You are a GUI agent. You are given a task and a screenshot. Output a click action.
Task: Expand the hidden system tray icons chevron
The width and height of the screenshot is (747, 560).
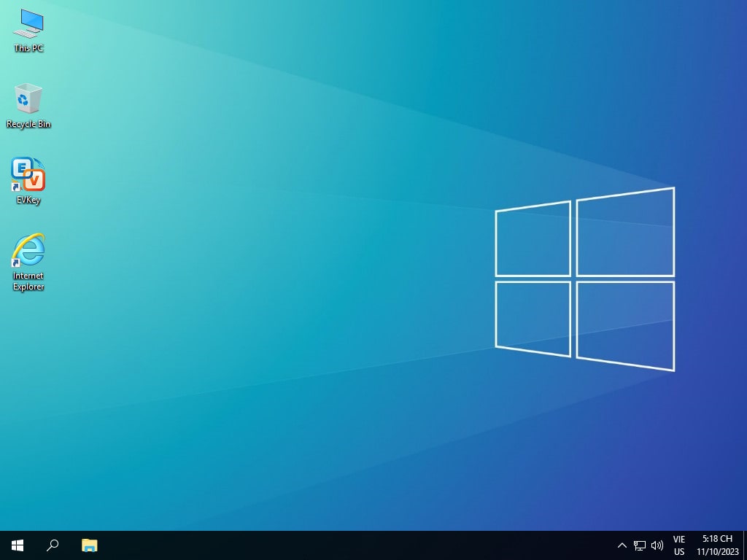click(622, 545)
